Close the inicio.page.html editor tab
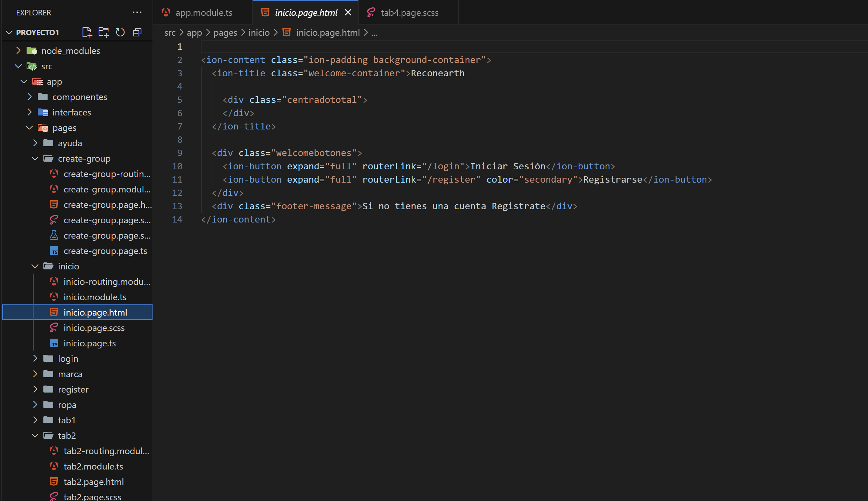 click(x=348, y=13)
